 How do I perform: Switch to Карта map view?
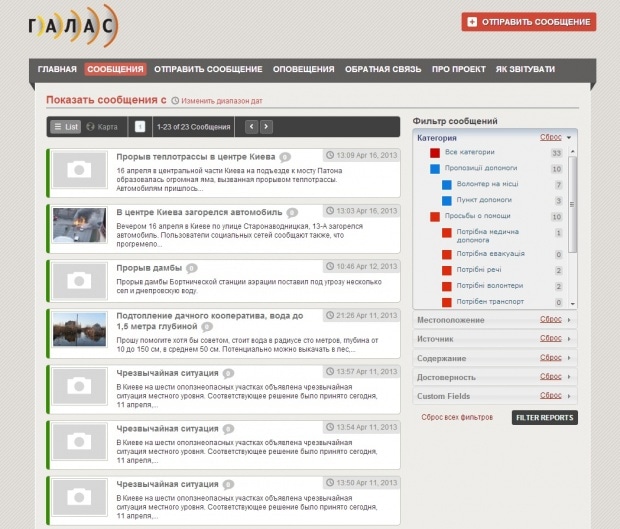[x=102, y=127]
